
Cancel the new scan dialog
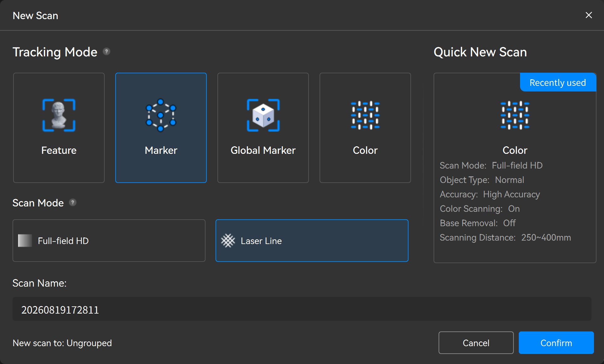click(476, 343)
